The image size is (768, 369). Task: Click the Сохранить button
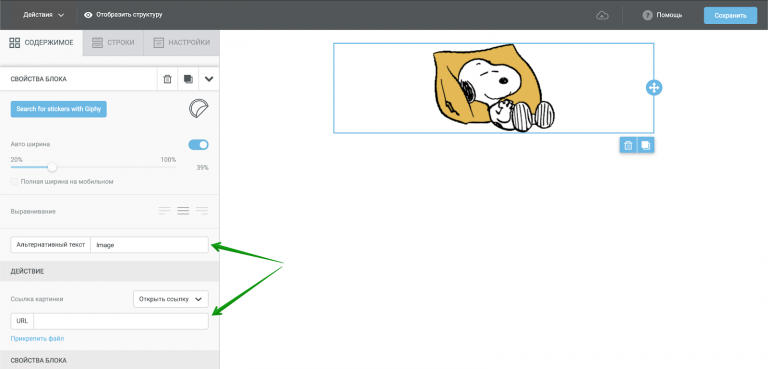(730, 15)
